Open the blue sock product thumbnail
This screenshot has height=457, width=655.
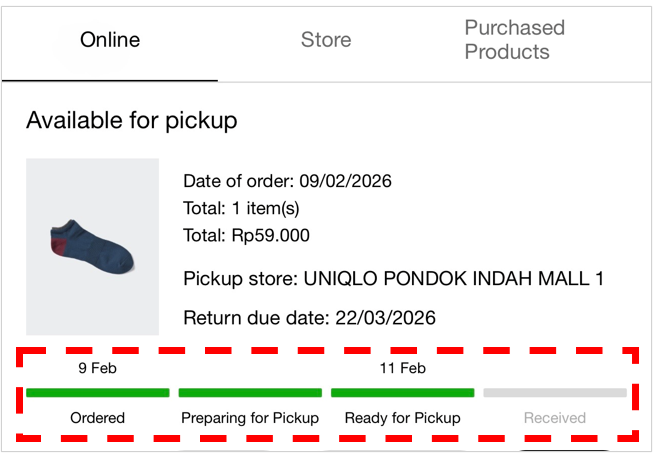pyautogui.click(x=92, y=246)
